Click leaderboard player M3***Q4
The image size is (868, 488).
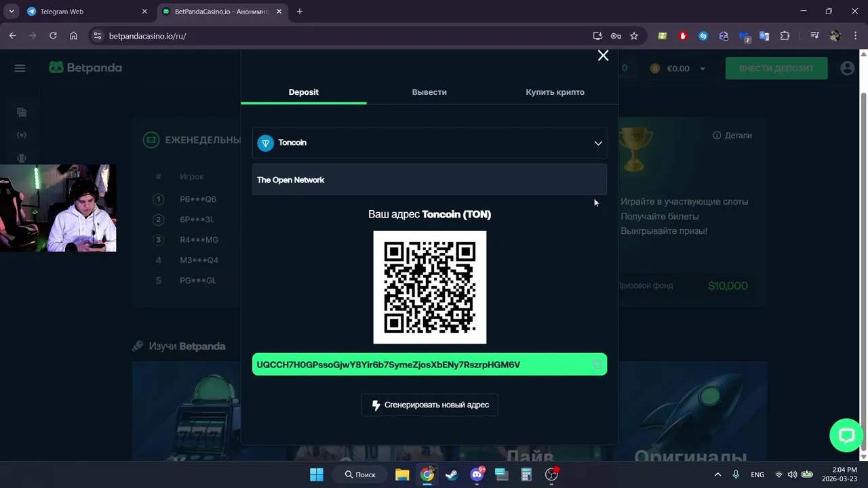pyautogui.click(x=199, y=260)
